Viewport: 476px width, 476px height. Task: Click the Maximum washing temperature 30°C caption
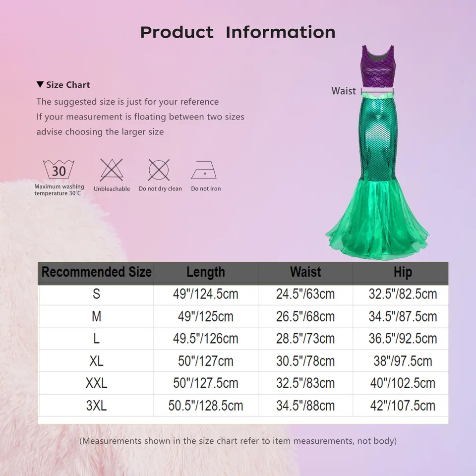59,190
